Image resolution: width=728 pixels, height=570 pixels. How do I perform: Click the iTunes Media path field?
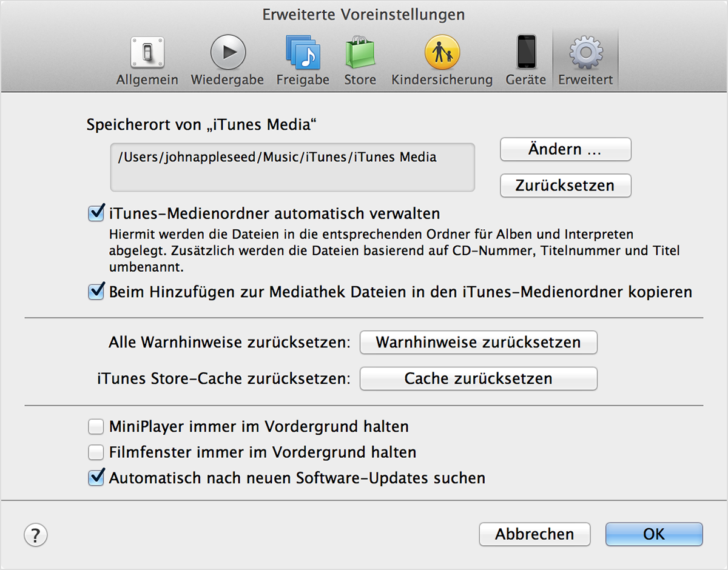pos(292,167)
